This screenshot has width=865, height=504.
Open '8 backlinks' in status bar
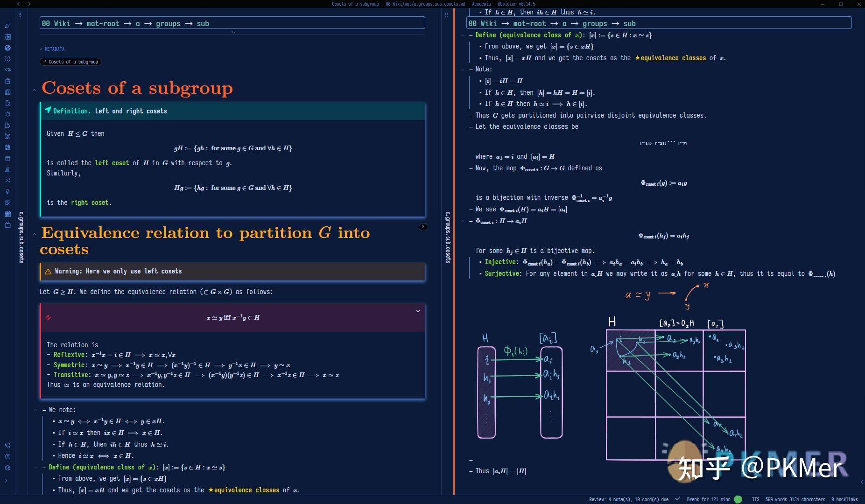[844, 499]
